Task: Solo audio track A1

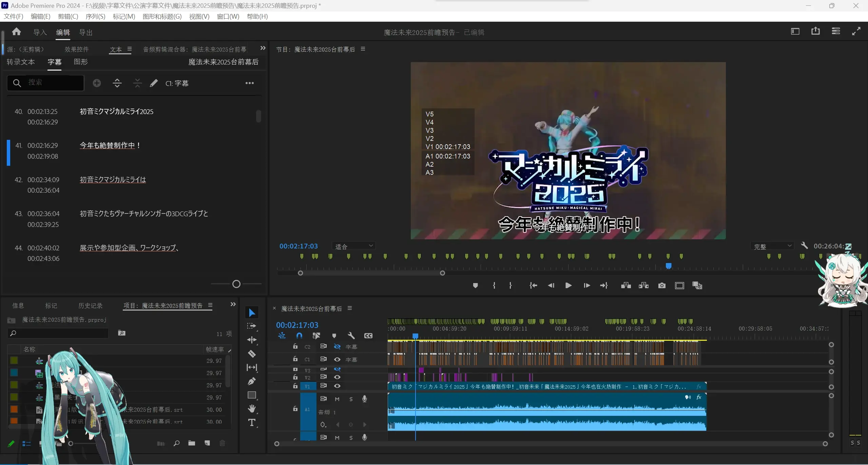Action: point(351,399)
